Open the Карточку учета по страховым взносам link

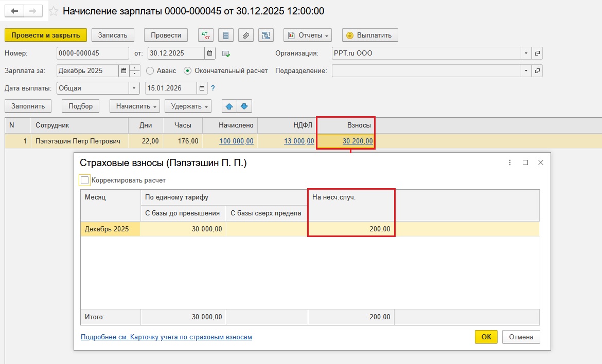pos(166,337)
